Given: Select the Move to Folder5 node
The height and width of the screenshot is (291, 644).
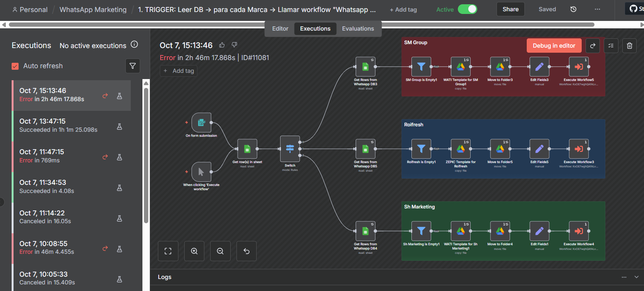Looking at the screenshot, I should pyautogui.click(x=500, y=149).
